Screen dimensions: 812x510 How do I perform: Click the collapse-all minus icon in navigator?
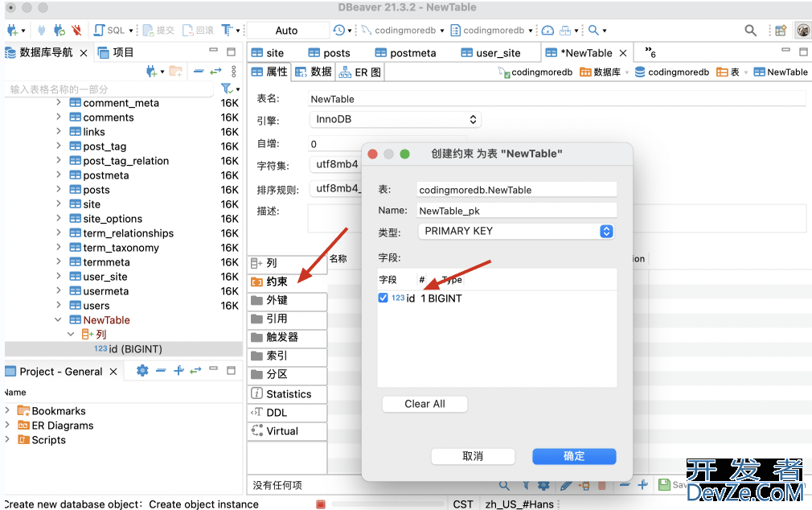pyautogui.click(x=199, y=71)
